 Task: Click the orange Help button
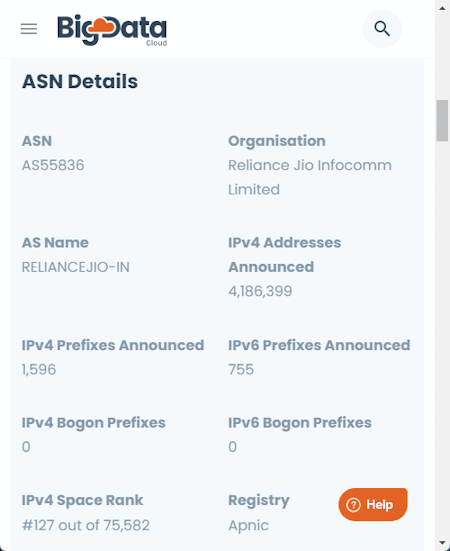(x=373, y=504)
